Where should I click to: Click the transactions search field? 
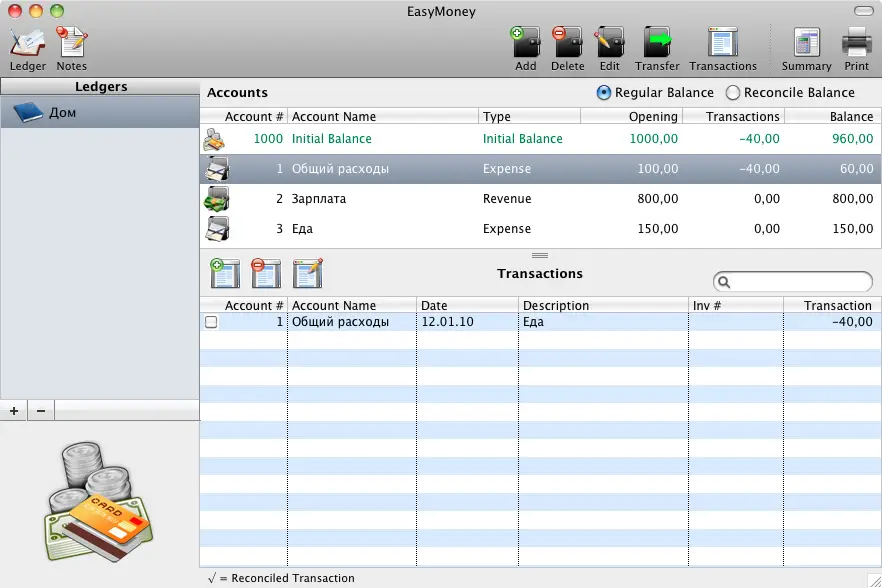(x=793, y=282)
